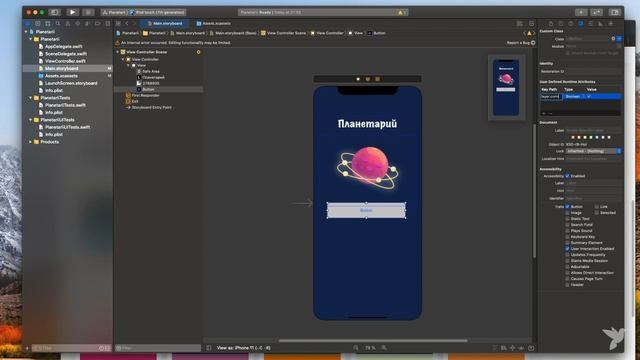
Task: Collapse the Planetarii project root
Action: (26, 31)
